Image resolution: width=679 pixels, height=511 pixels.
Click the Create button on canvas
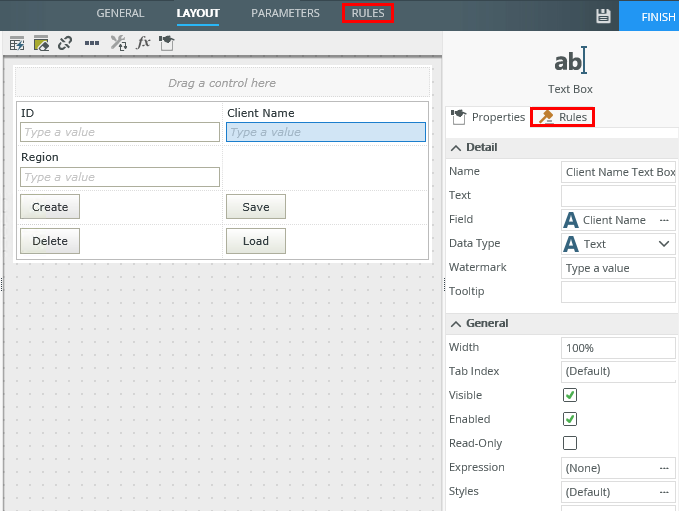point(50,207)
